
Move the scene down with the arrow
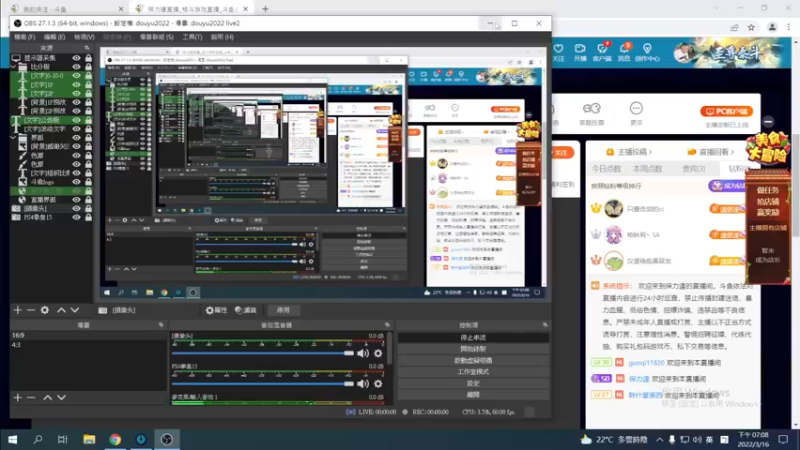[61, 397]
